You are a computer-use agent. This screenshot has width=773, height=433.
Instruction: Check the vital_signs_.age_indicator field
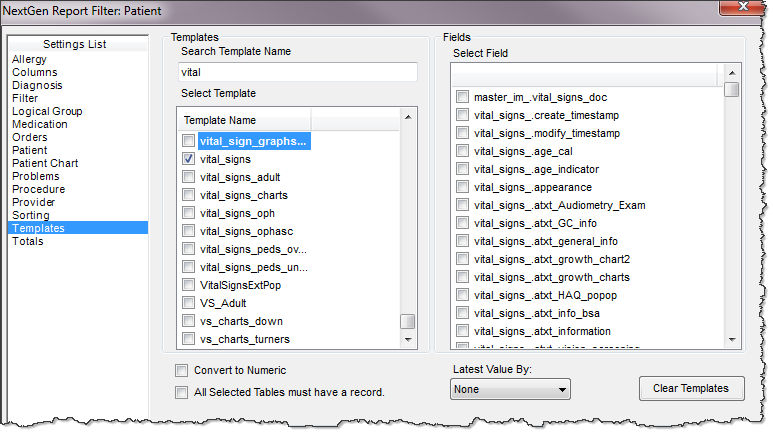pyautogui.click(x=462, y=169)
